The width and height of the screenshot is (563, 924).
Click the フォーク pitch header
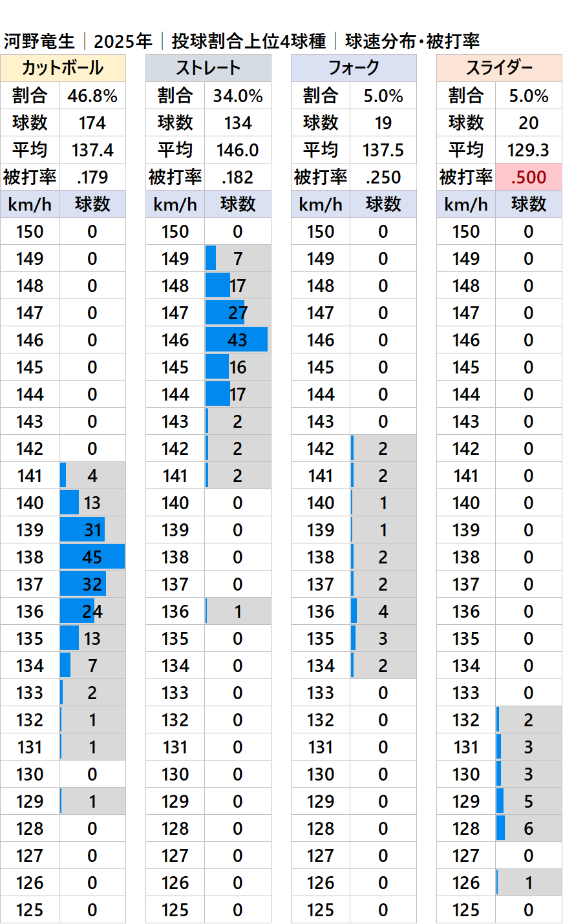(354, 68)
